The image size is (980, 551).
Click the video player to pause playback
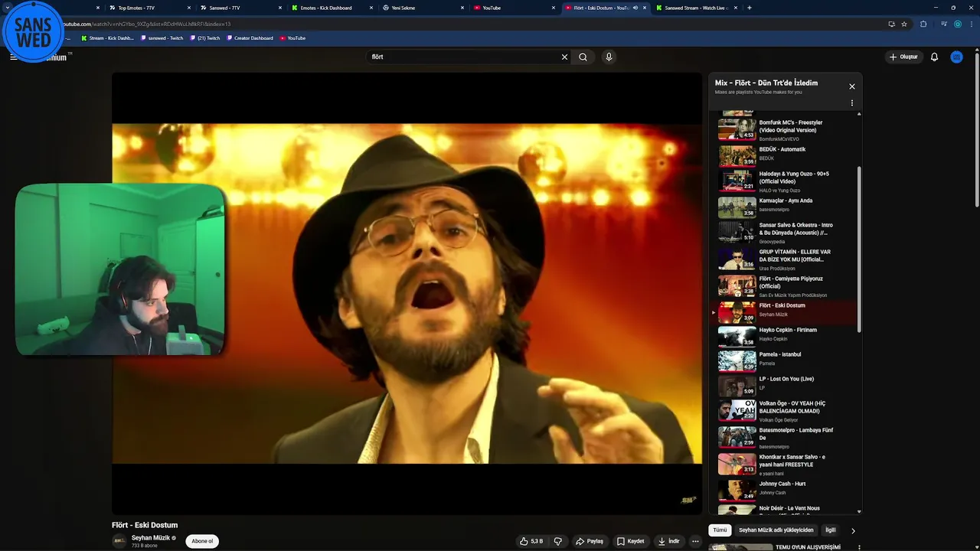[407, 293]
